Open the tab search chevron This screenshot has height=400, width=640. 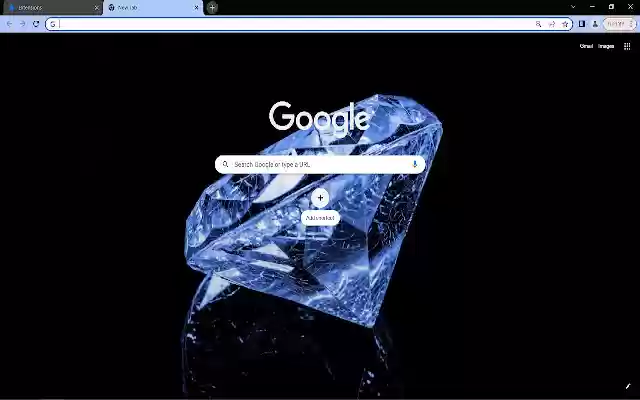(573, 7)
